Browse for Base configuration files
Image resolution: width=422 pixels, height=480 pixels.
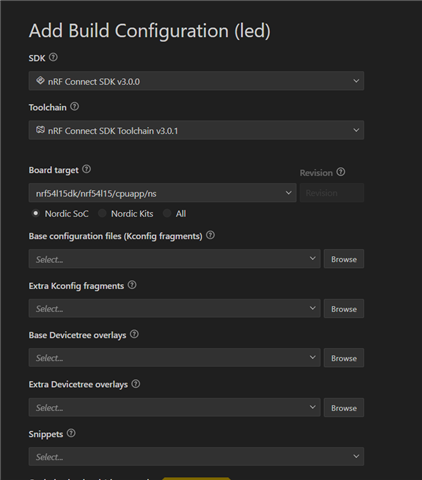pos(344,259)
